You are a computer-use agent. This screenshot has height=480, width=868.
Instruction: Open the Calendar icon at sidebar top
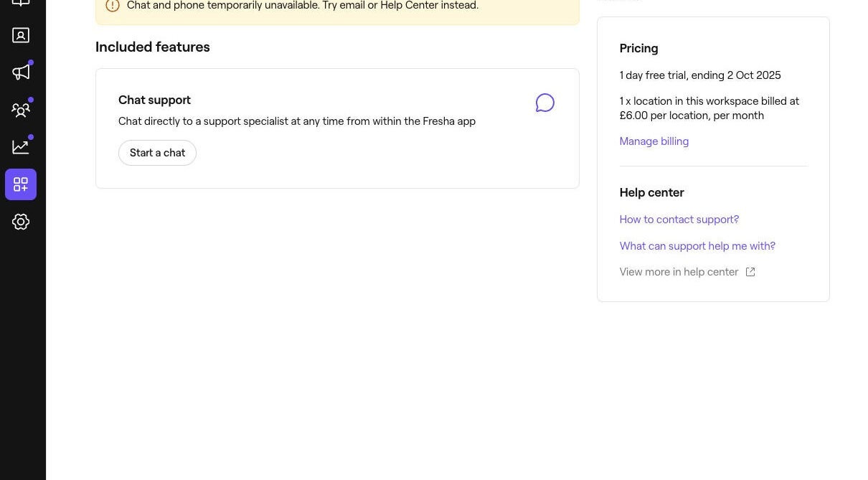pos(20,4)
